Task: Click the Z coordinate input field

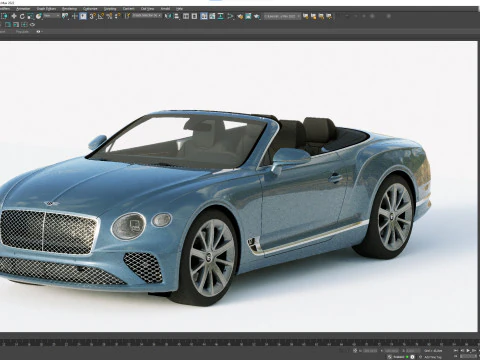Action: click(413, 351)
